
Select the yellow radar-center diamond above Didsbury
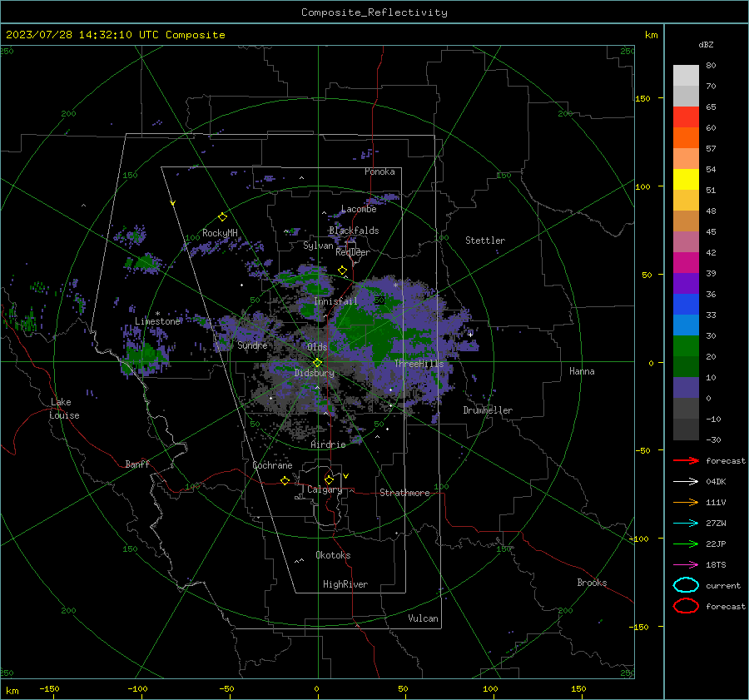click(x=317, y=363)
